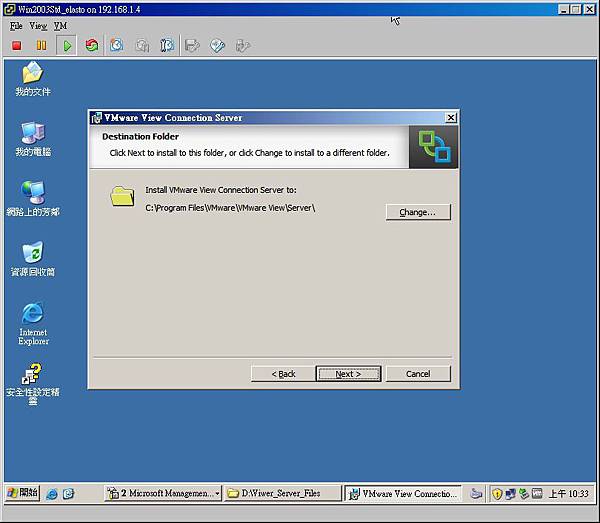Switch to Microsoft Management taskbar group

163,493
